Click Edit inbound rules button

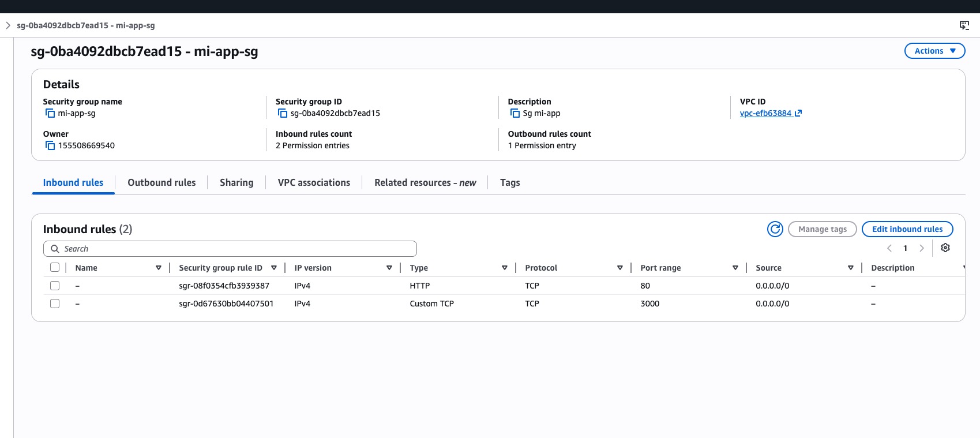(907, 229)
